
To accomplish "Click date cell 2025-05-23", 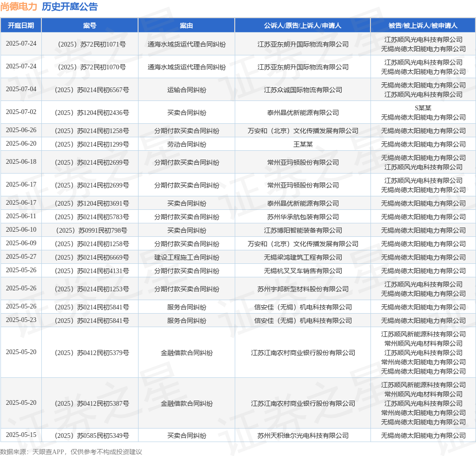I will coord(21,320).
